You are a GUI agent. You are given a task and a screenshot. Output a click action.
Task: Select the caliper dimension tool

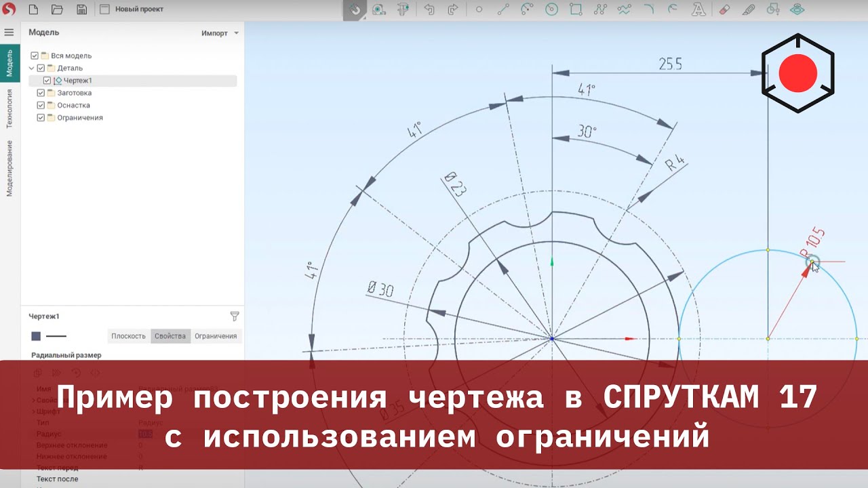[403, 9]
